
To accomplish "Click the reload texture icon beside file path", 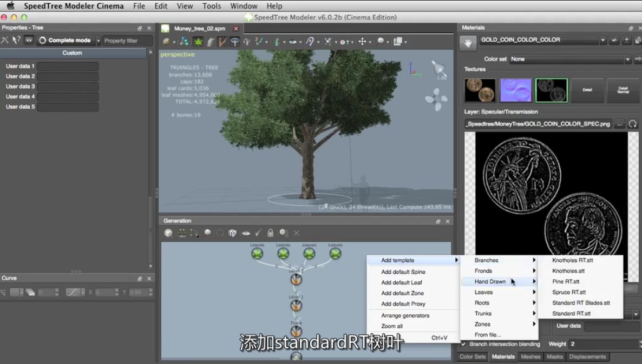I will [x=633, y=124].
